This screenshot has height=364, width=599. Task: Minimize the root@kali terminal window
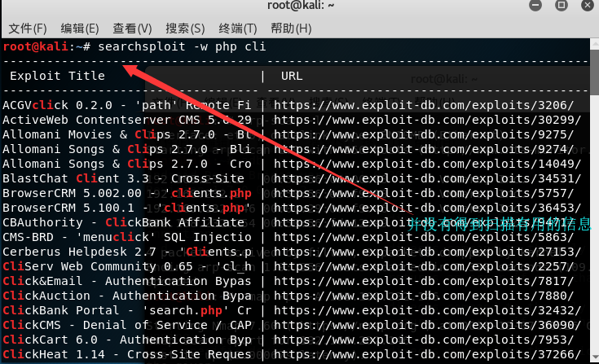click(x=535, y=5)
